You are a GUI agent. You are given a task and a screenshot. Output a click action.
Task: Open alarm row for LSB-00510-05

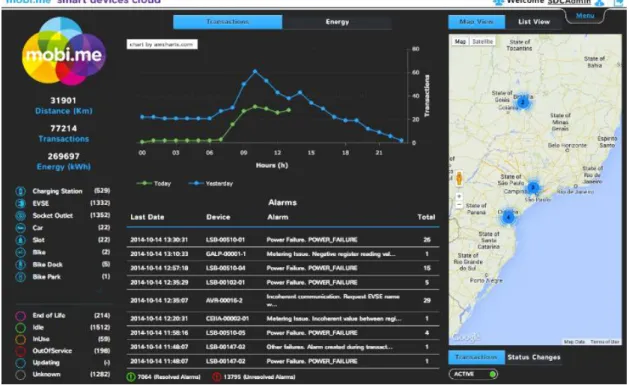click(x=283, y=332)
